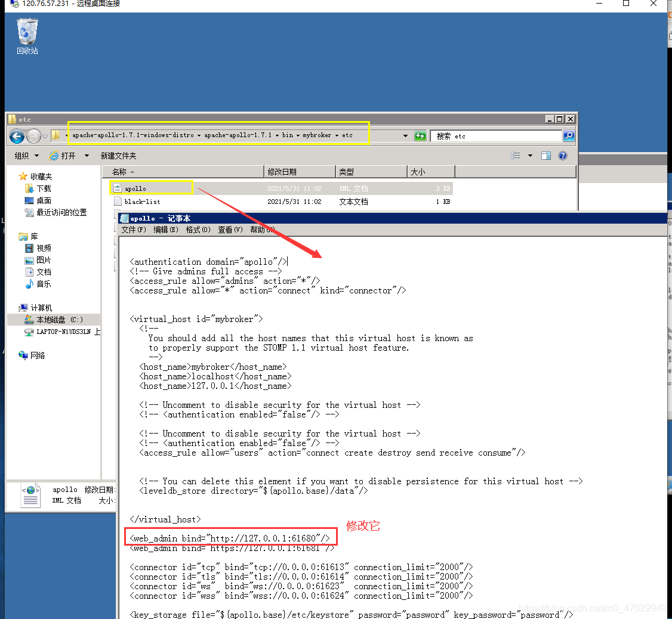Sort by 名称 column header
Image resolution: width=672 pixels, height=619 pixels.
coord(183,172)
